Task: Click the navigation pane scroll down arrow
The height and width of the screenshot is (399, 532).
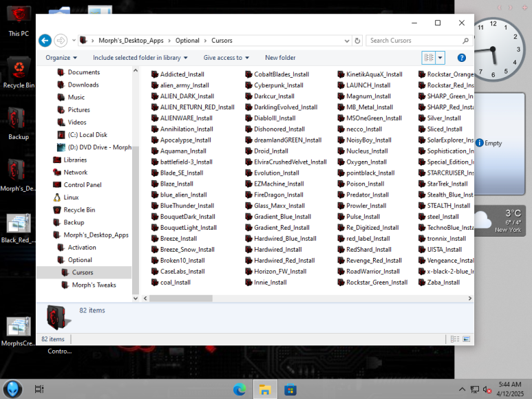Action: [x=136, y=299]
